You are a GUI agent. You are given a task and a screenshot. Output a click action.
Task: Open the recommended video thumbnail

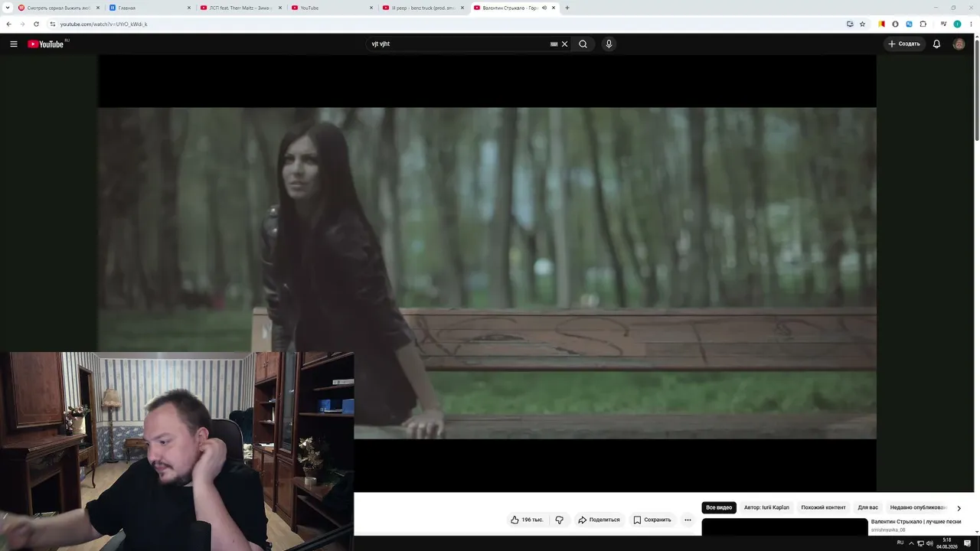click(x=785, y=527)
